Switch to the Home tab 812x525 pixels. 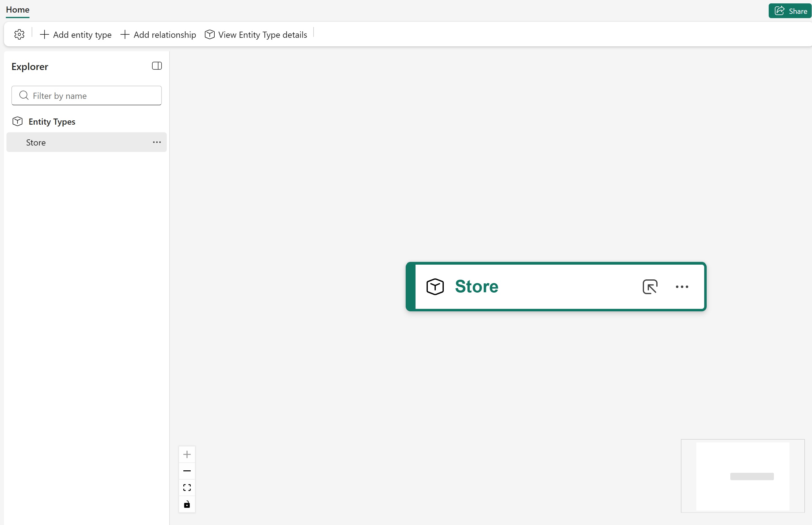[x=18, y=10]
